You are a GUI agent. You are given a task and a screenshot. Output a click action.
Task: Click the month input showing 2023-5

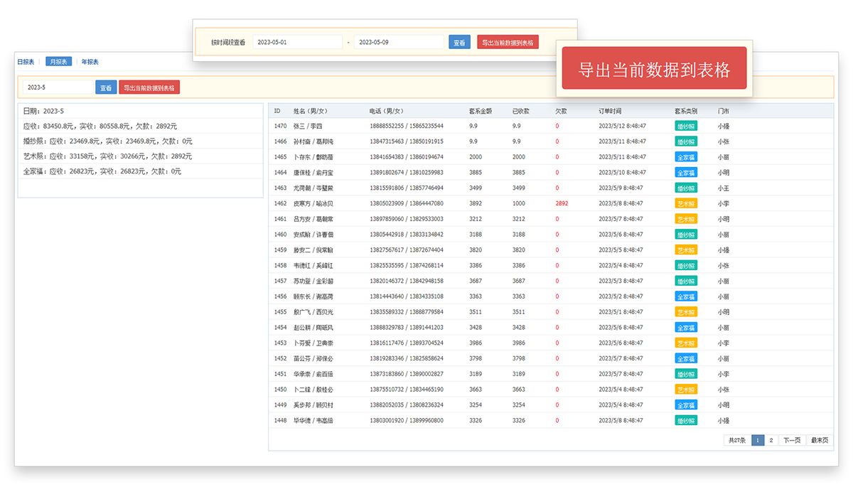click(58, 87)
